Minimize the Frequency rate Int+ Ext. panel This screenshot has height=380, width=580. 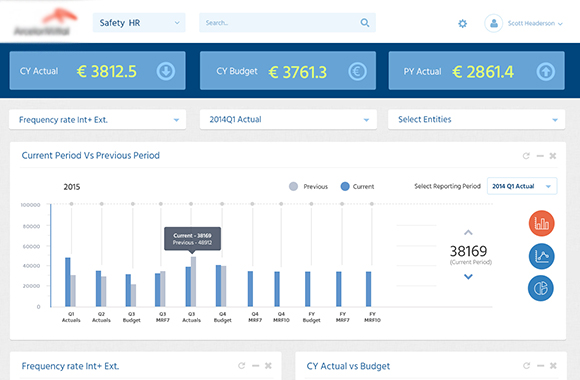point(256,366)
